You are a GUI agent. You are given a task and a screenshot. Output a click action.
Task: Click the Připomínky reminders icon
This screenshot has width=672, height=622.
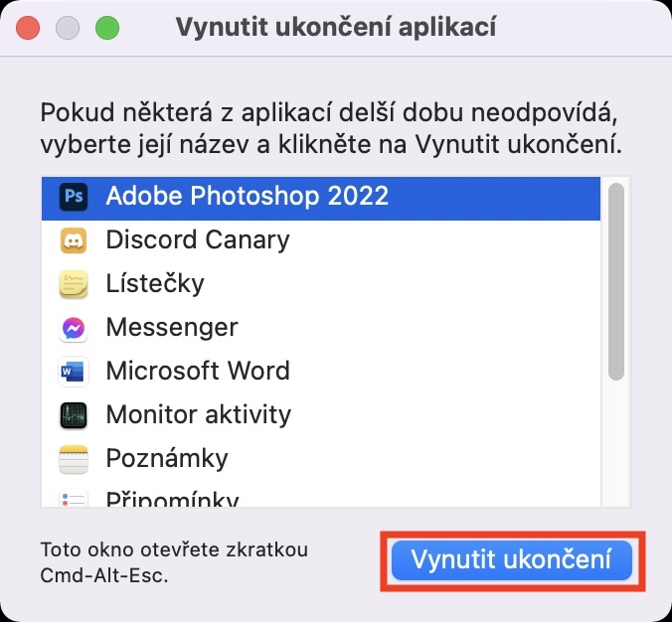tap(75, 499)
